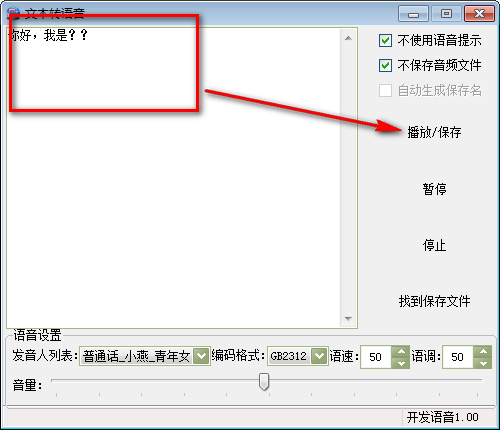
Task: Uncheck 不使用语音提示 checkbox
Action: [385, 41]
